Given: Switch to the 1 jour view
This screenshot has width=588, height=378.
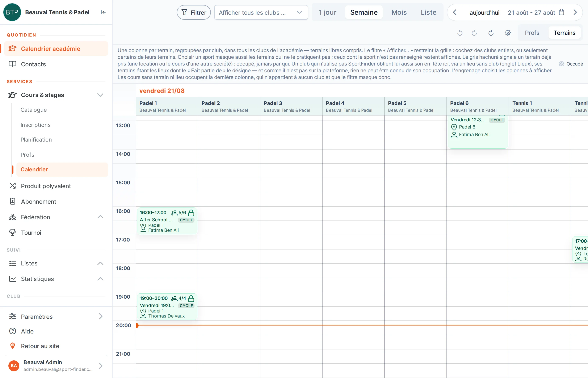Looking at the screenshot, I should coord(327,12).
